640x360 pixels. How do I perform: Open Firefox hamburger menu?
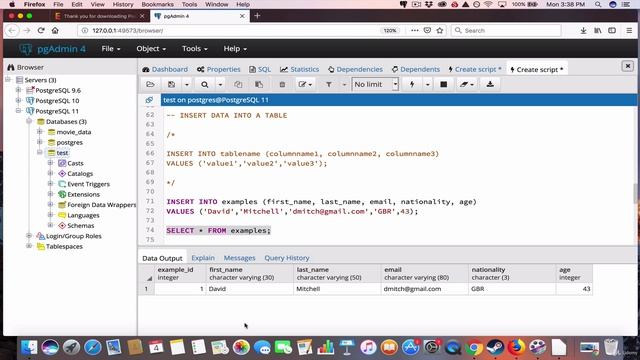(x=629, y=31)
